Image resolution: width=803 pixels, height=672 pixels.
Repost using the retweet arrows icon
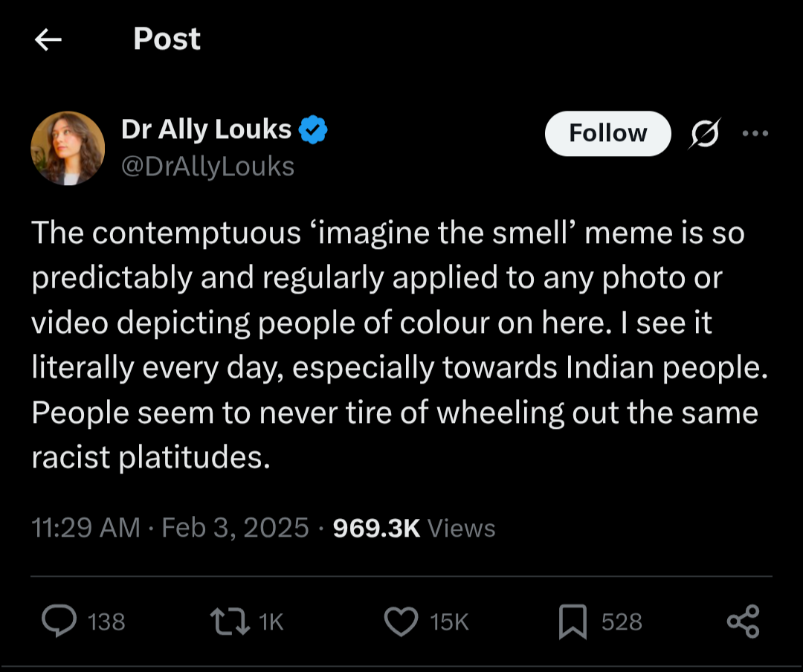click(230, 621)
